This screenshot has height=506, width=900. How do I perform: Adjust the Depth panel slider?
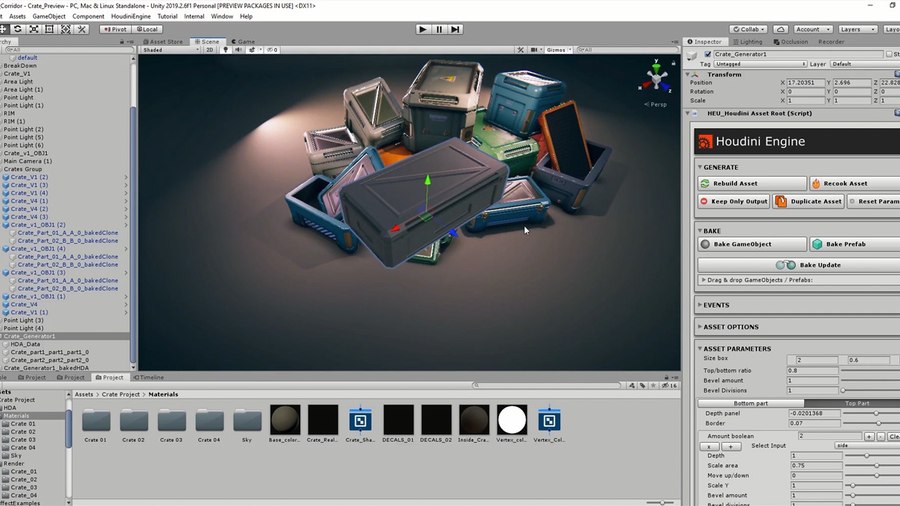click(876, 413)
